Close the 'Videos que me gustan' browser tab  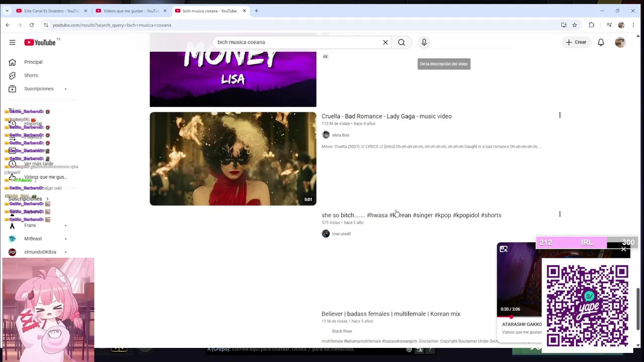pyautogui.click(x=165, y=11)
